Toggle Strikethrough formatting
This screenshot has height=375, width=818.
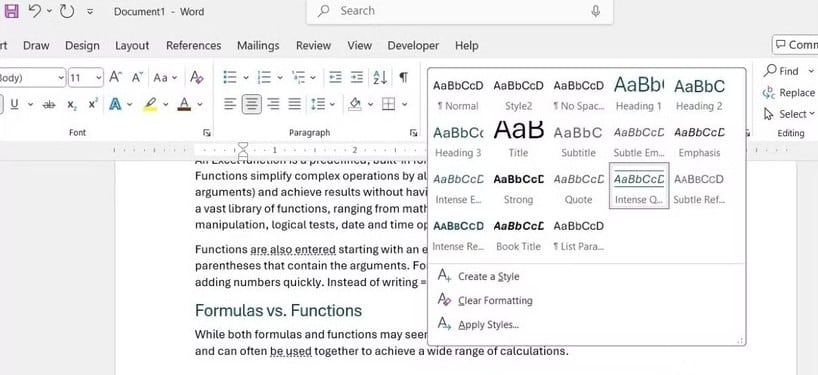pos(49,105)
